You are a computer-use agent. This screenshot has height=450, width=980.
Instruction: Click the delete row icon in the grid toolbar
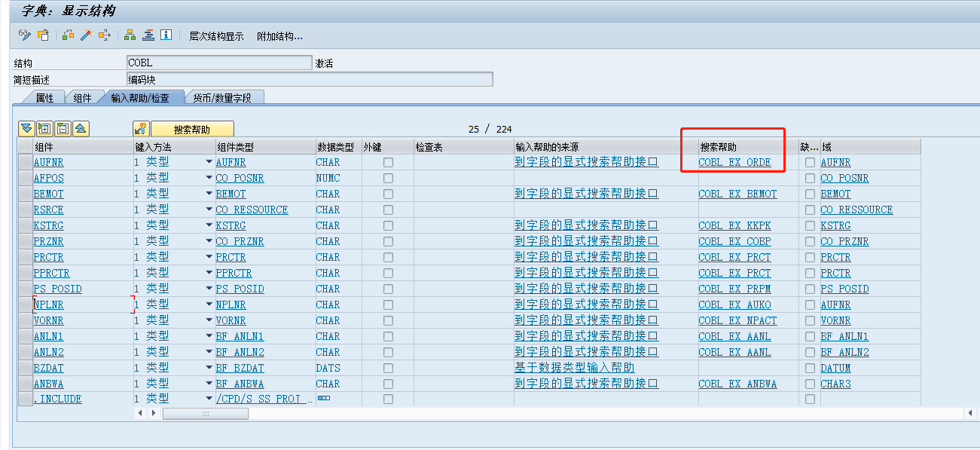[x=63, y=129]
